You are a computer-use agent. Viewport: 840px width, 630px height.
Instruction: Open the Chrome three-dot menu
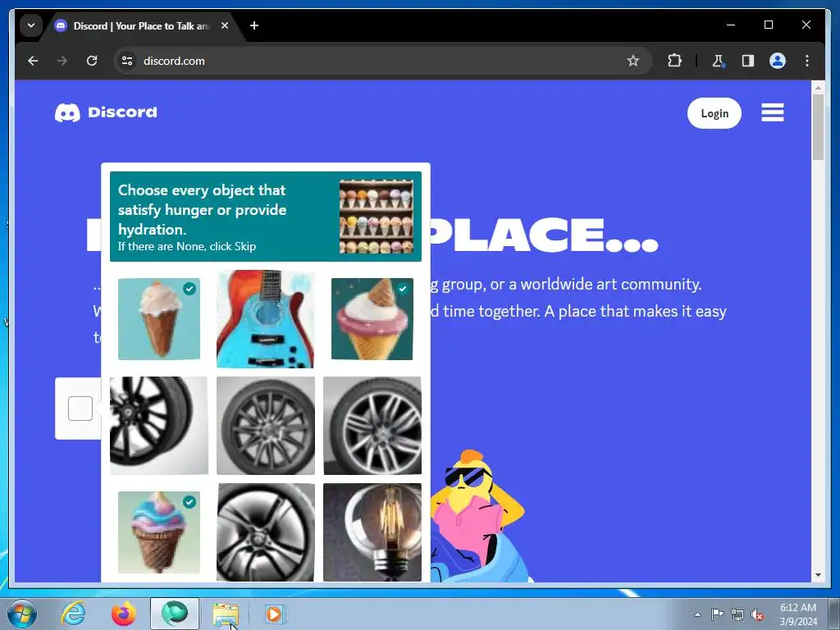click(807, 61)
